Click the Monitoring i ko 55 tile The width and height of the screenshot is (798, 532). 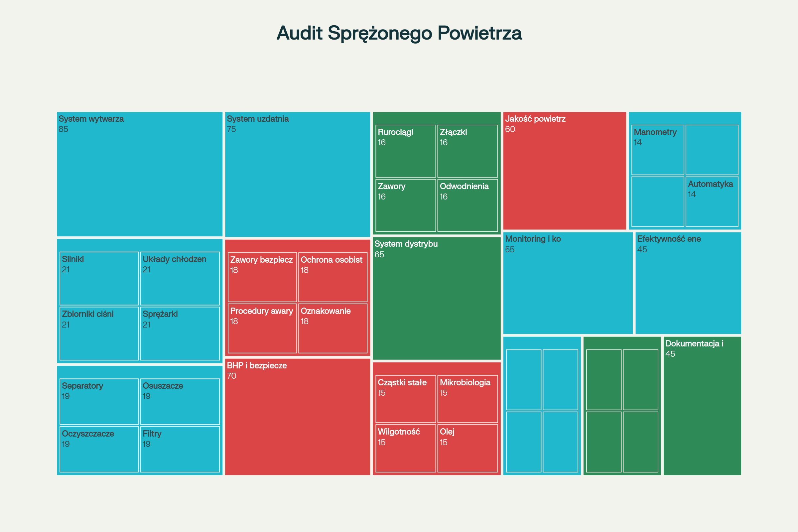click(568, 283)
